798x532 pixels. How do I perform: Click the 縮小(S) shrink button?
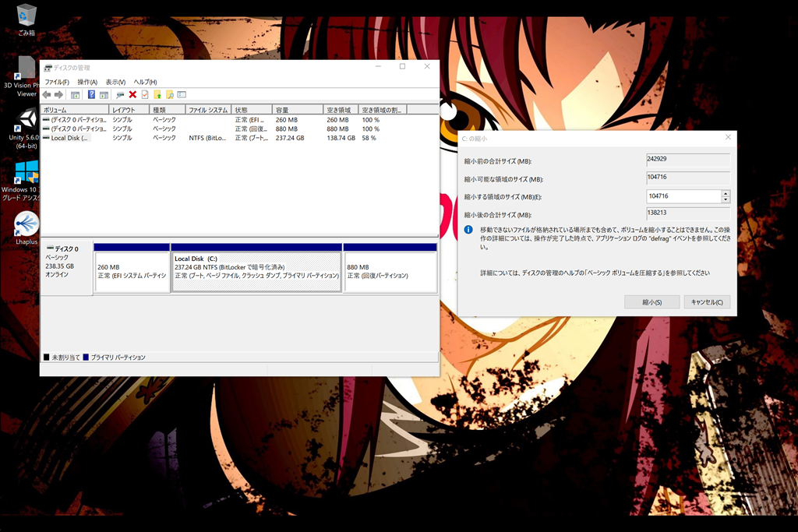652,302
